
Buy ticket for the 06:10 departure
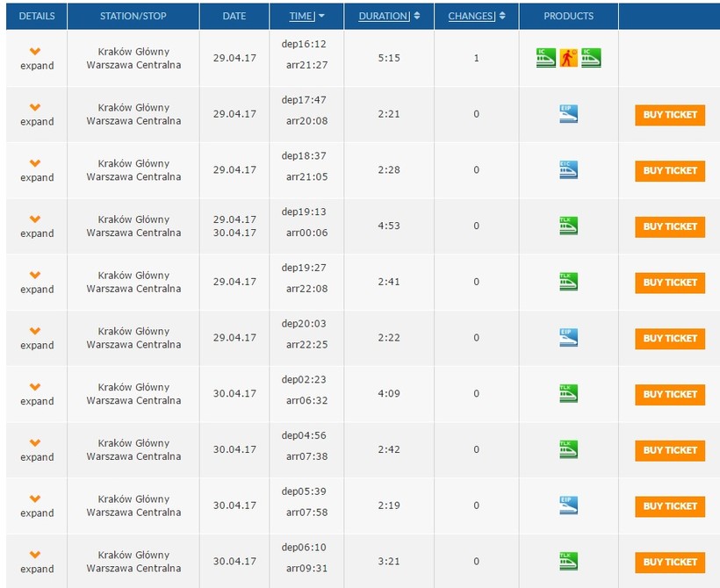(x=669, y=563)
